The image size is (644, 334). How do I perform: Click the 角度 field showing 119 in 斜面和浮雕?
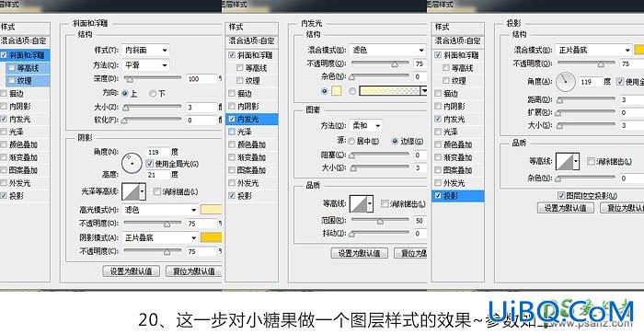157,152
